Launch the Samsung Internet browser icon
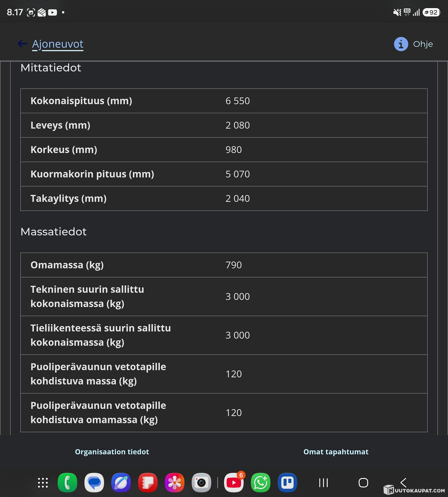The image size is (448, 497). click(x=121, y=483)
